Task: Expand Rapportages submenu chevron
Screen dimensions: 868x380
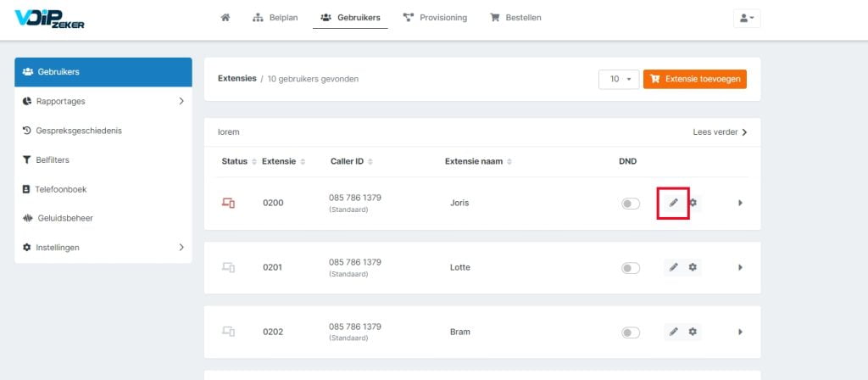Action: tap(181, 102)
